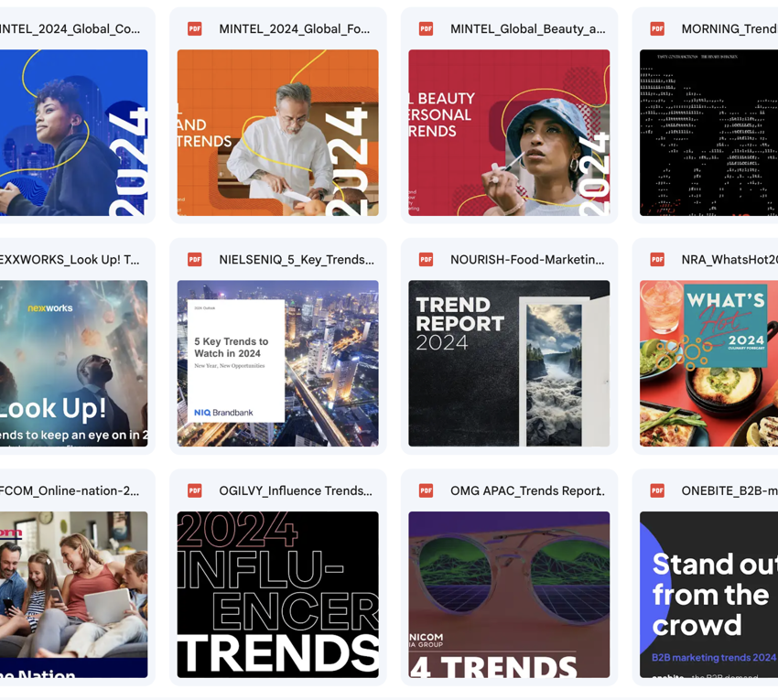Click the FCOM_Online-nation file name
Image resolution: width=778 pixels, height=700 pixels.
tap(70, 490)
